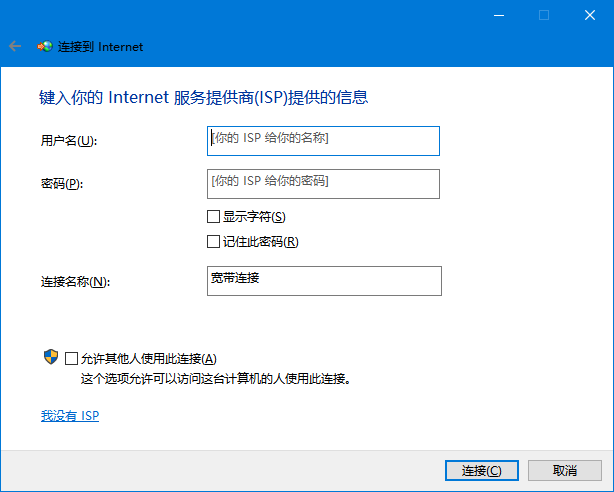Viewport: 614px width, 492px height.
Task: Focus the 密码 input field
Action: pyautogui.click(x=323, y=184)
